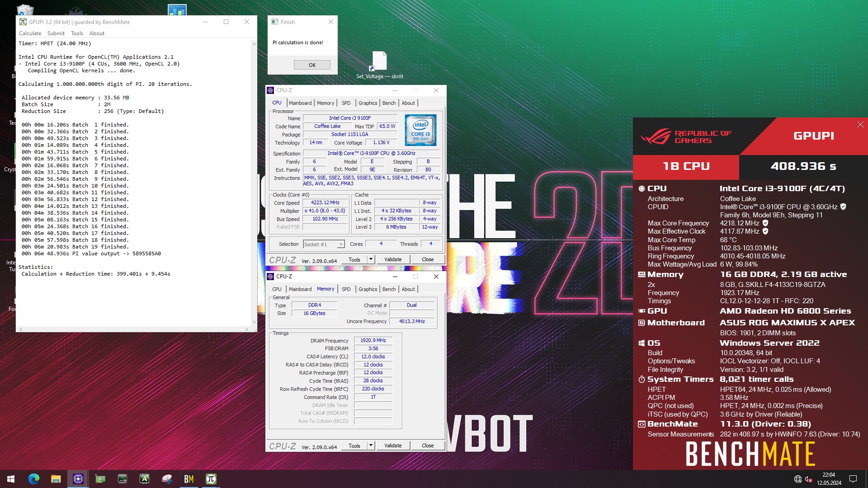868x488 pixels.
Task: Click Validate in lower CPU-Z window
Action: coord(393,446)
